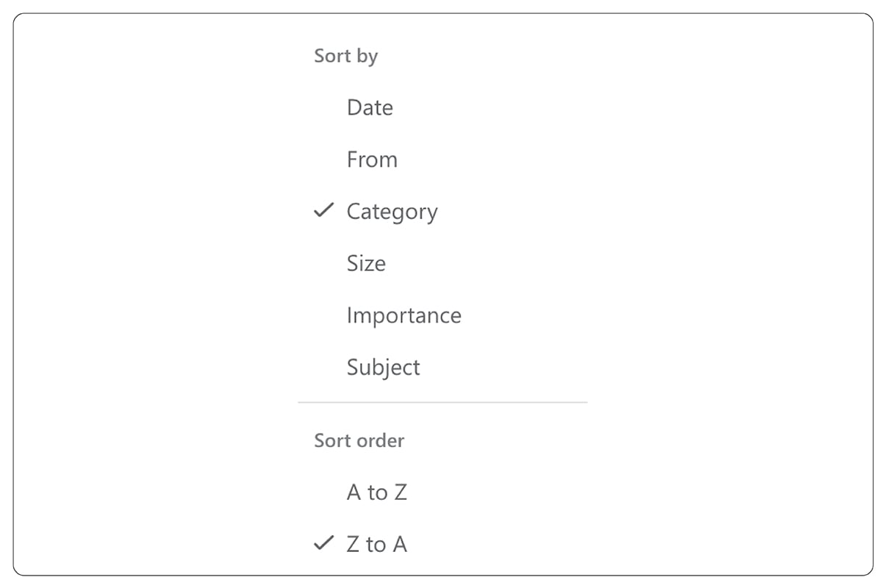Click the divider line between sections
This screenshot has height=588, width=882.
pos(441,403)
